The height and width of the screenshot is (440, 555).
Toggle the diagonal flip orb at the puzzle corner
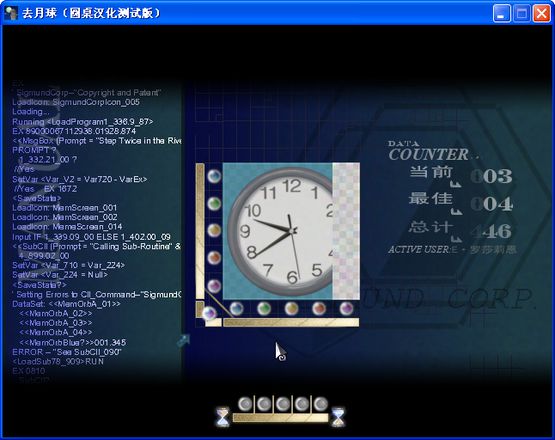(209, 313)
